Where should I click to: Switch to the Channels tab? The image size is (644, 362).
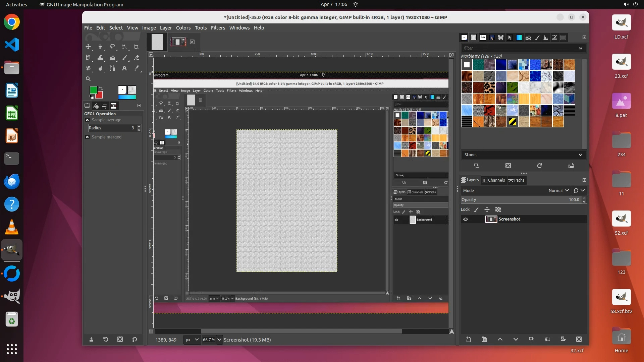[493, 180]
